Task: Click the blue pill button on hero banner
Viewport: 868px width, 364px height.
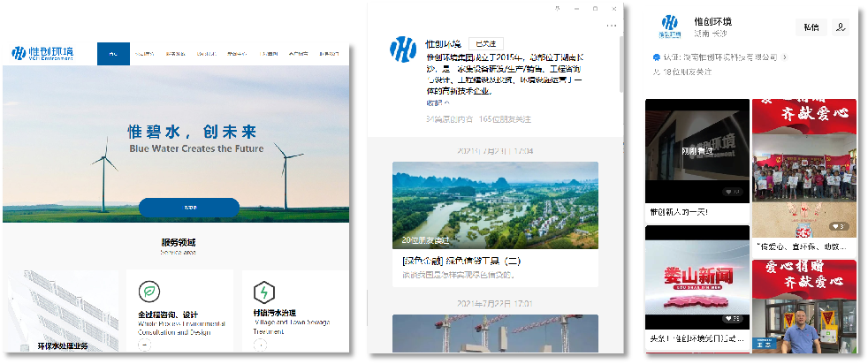Action: pyautogui.click(x=189, y=208)
